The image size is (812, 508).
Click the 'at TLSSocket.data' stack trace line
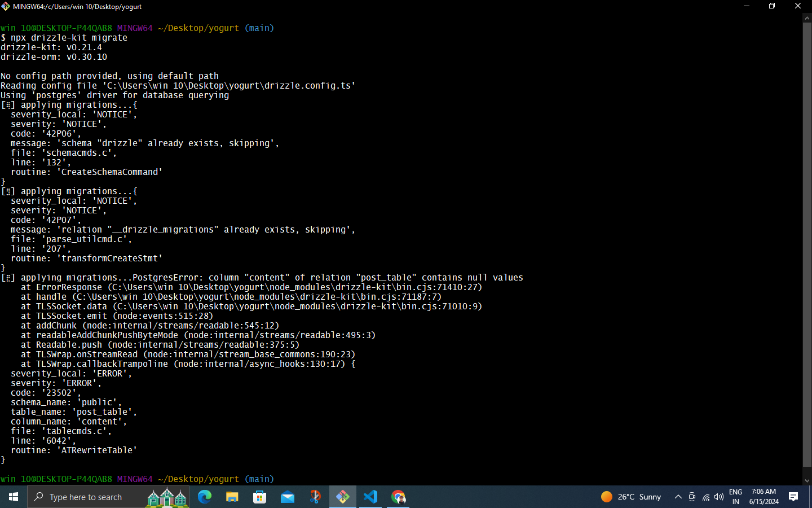(x=251, y=306)
